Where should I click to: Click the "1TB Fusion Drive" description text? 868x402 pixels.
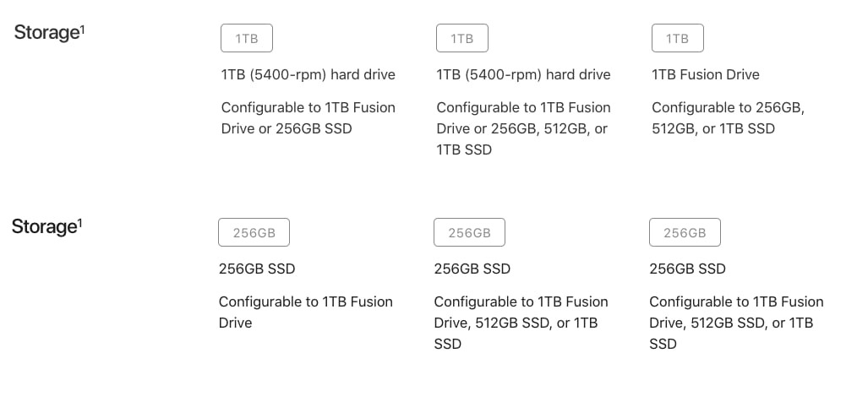(x=706, y=74)
